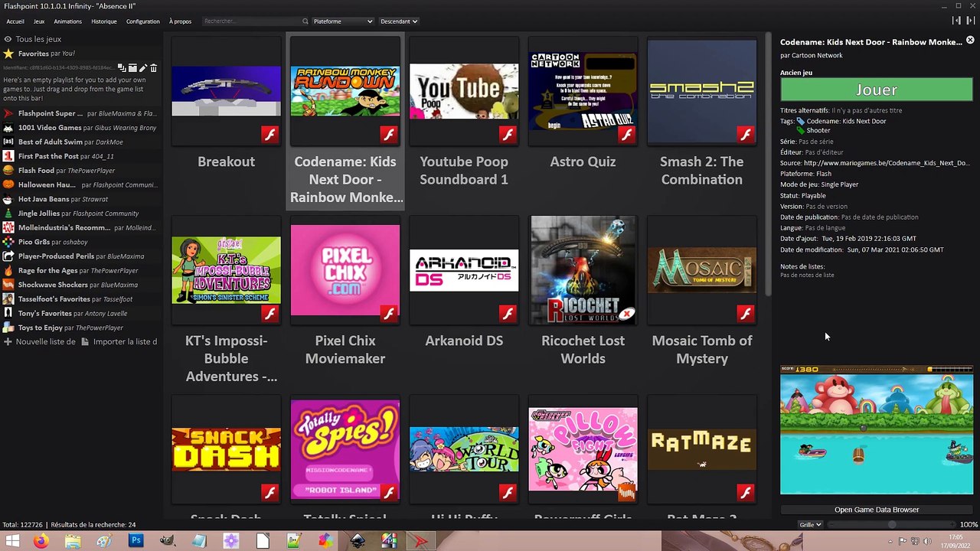The width and height of the screenshot is (980, 551).
Task: Toggle the right sidebar with the top-right icon
Action: [972, 21]
